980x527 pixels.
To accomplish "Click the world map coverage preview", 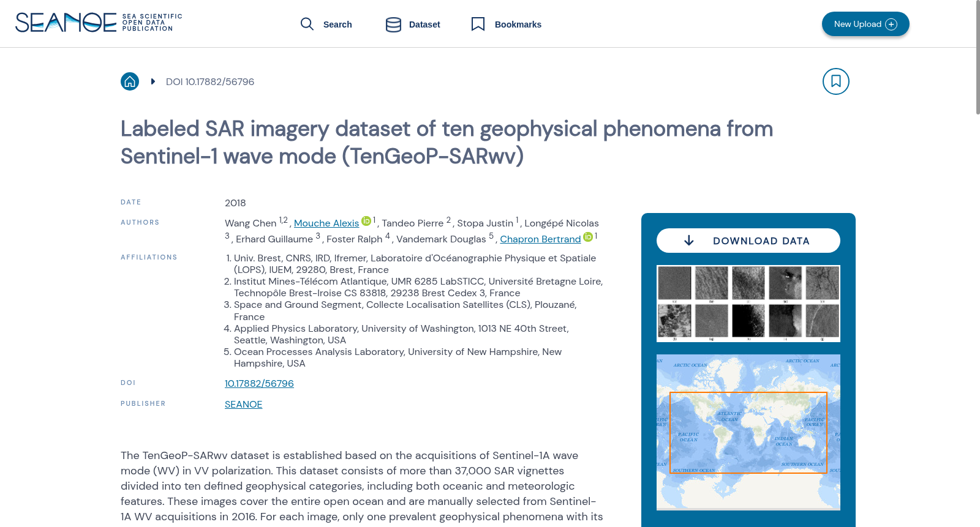I will click(748, 432).
